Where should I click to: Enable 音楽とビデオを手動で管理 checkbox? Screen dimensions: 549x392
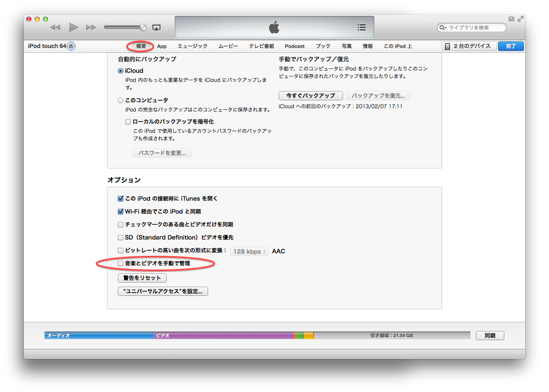pyautogui.click(x=121, y=264)
